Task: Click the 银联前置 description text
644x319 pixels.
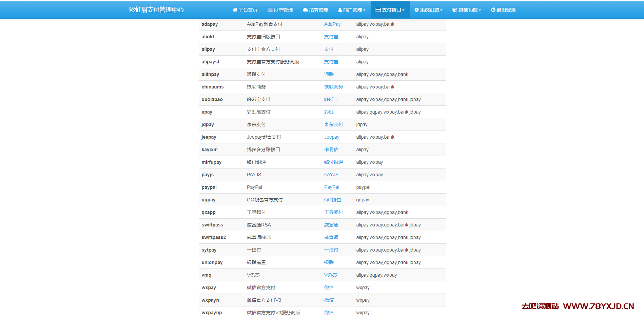Action: pyautogui.click(x=256, y=262)
